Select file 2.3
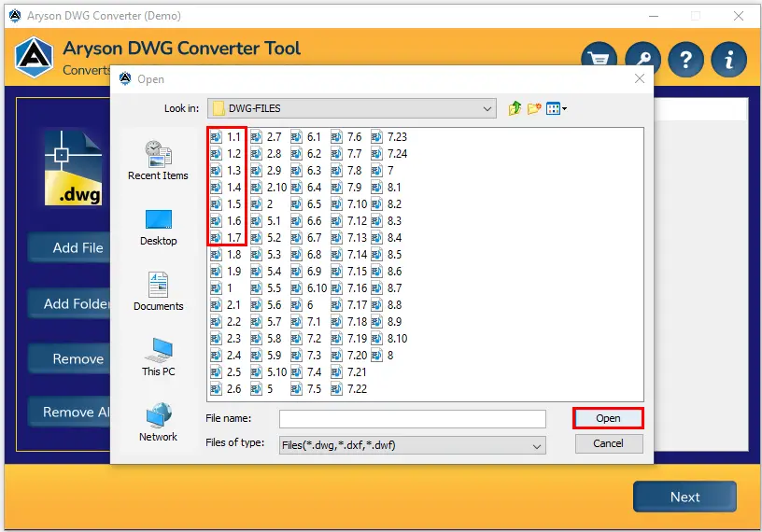Image resolution: width=762 pixels, height=532 pixels. 226,339
